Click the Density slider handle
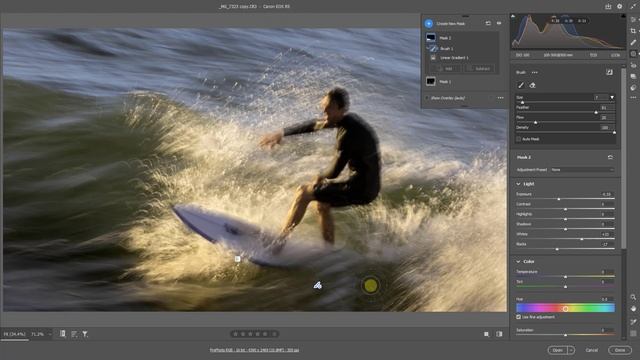Screen dimensions: 640x360 coord(614,132)
